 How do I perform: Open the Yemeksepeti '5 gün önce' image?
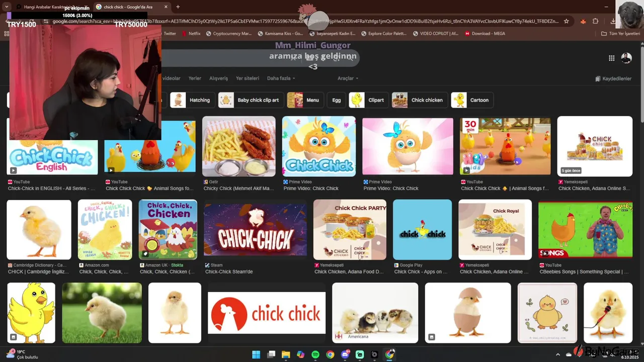tap(595, 146)
